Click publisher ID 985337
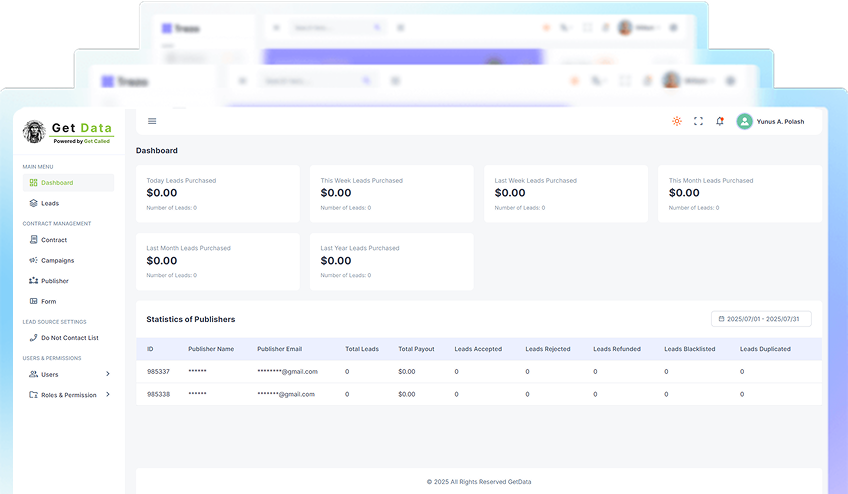Screen dimensions: 848x494 pos(158,371)
